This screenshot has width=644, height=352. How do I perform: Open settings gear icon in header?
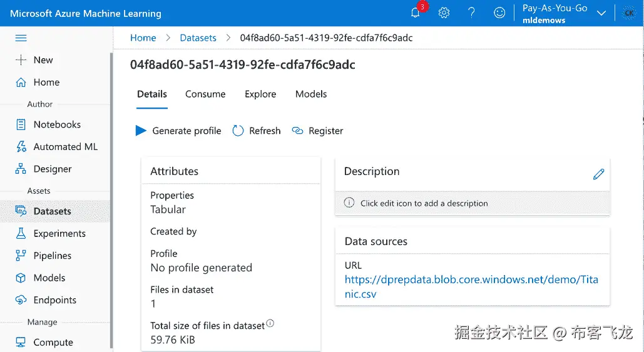[x=444, y=13]
